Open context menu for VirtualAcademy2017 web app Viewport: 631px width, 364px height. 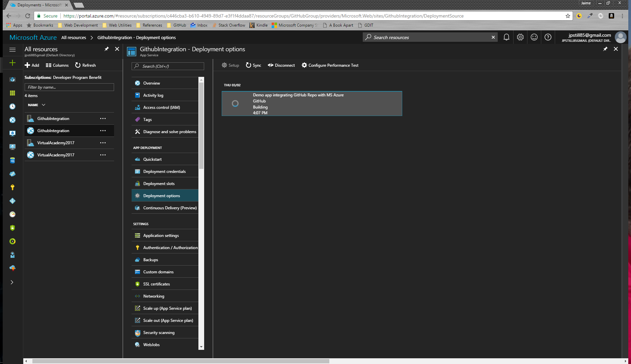(x=103, y=155)
